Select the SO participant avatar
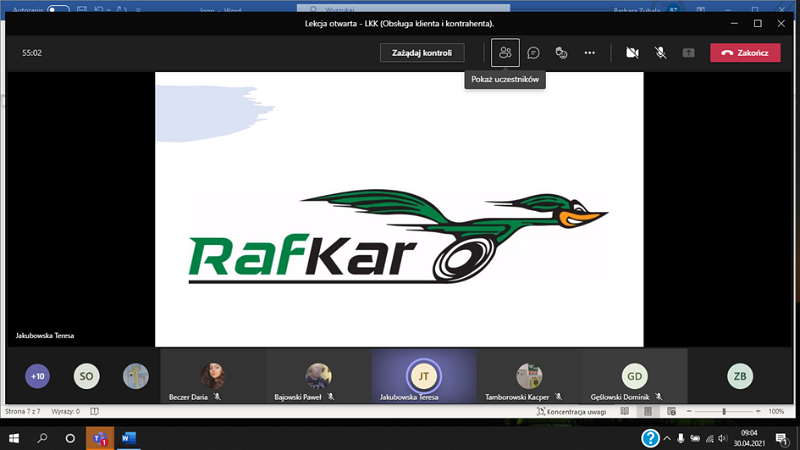 coord(86,376)
